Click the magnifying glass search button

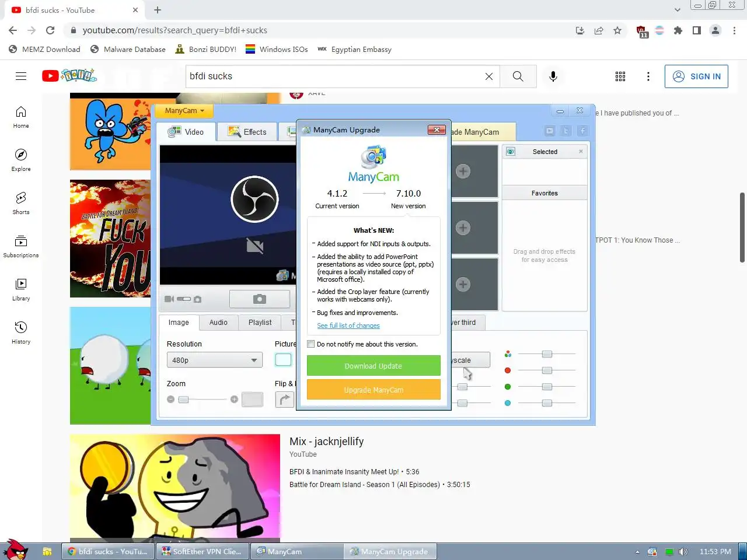518,76
